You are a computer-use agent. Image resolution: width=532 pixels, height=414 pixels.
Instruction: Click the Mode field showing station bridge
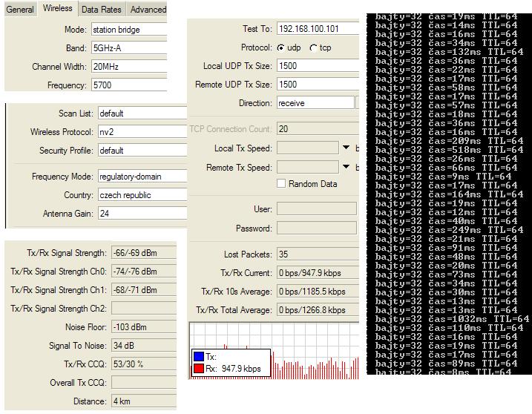[129, 30]
